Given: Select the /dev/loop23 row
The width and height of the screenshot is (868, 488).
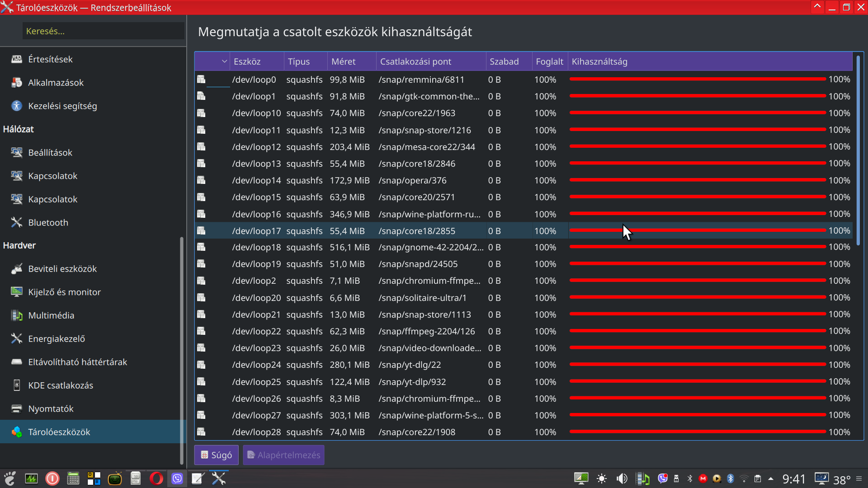Looking at the screenshot, I should point(524,348).
